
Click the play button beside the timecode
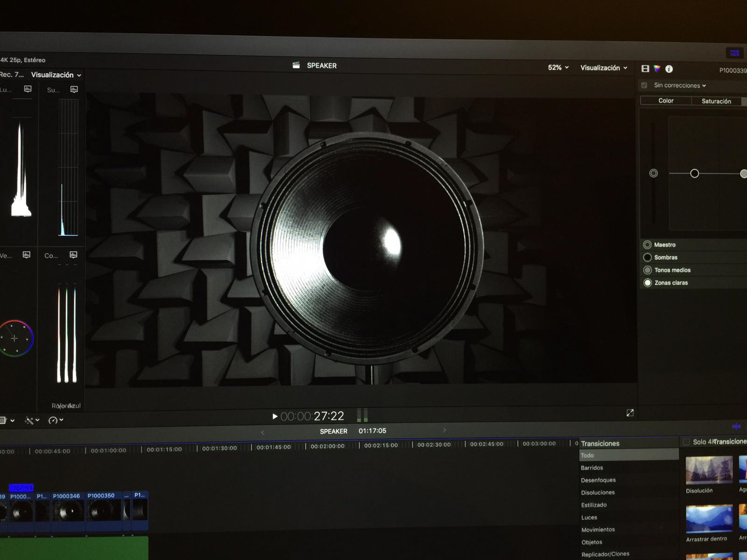pyautogui.click(x=275, y=416)
